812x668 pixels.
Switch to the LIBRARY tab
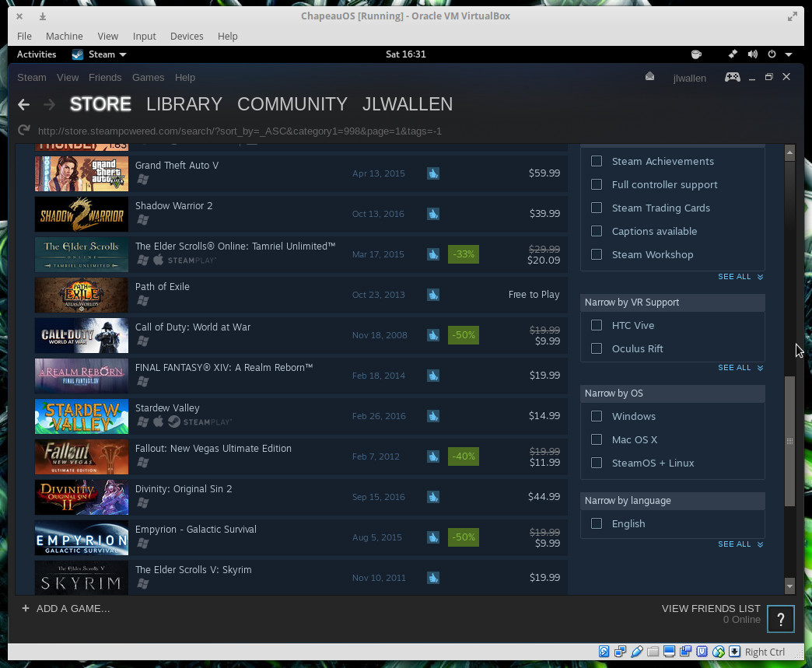coord(184,105)
